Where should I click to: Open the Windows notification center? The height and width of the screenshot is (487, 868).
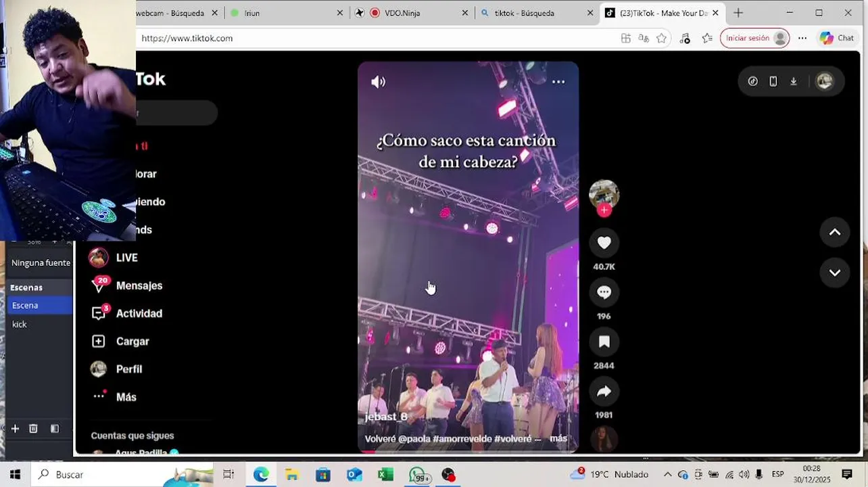pos(847,475)
